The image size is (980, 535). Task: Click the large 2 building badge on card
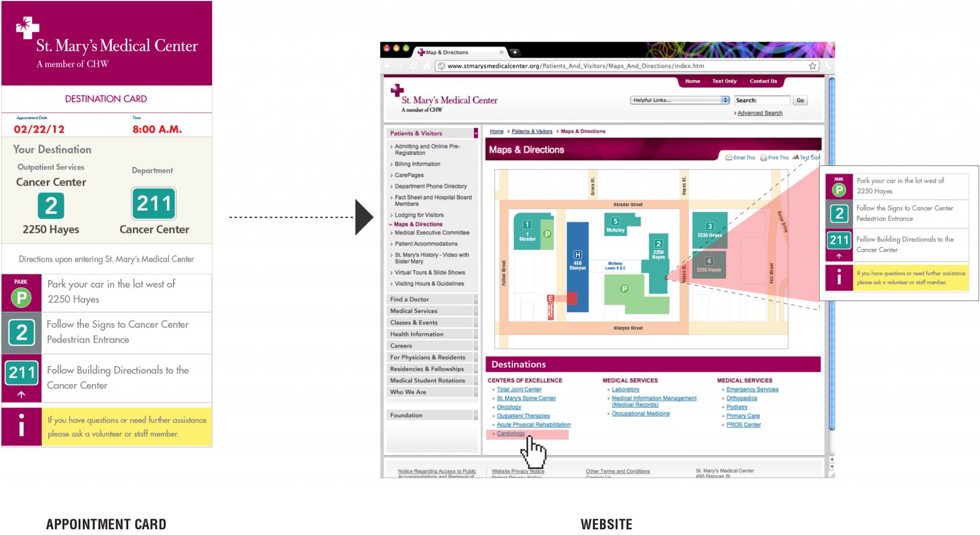click(x=51, y=206)
